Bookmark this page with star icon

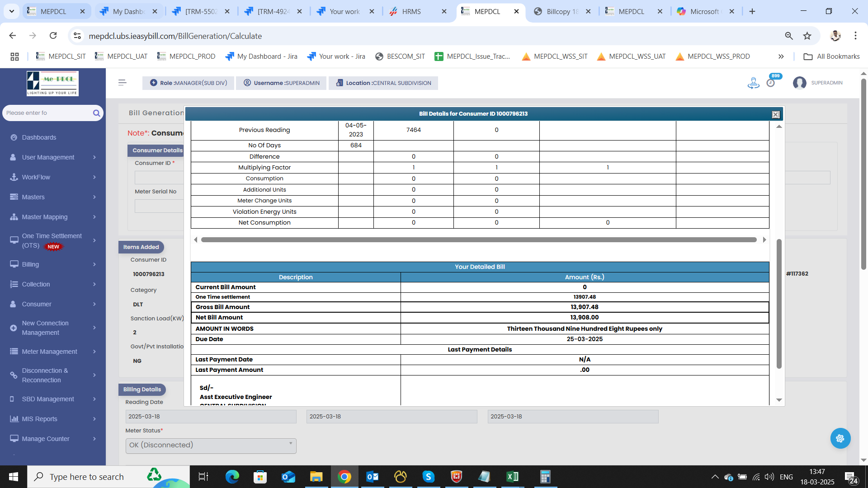[807, 36]
